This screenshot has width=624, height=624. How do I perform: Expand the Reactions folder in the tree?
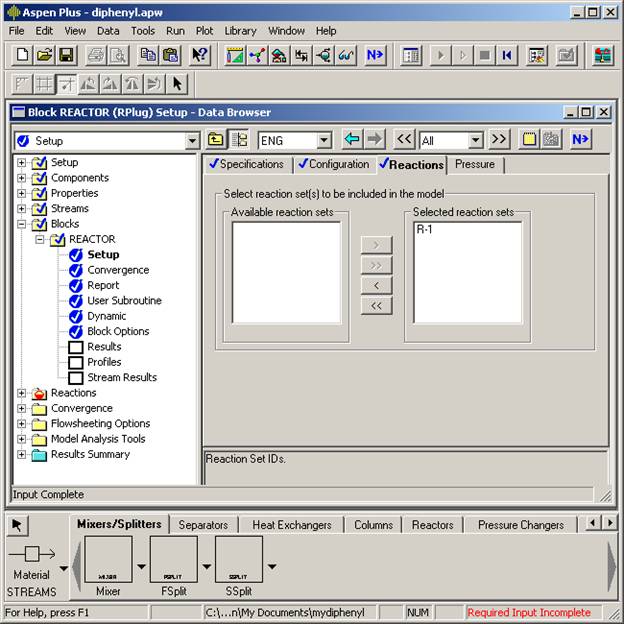click(22, 393)
